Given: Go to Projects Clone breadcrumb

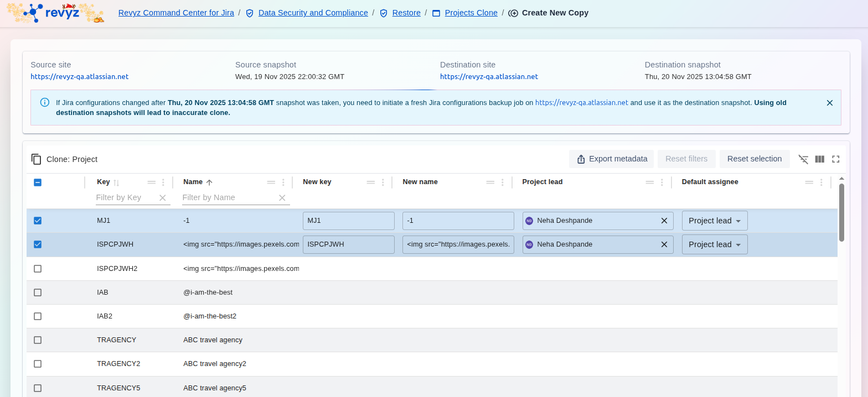Looking at the screenshot, I should tap(471, 13).
